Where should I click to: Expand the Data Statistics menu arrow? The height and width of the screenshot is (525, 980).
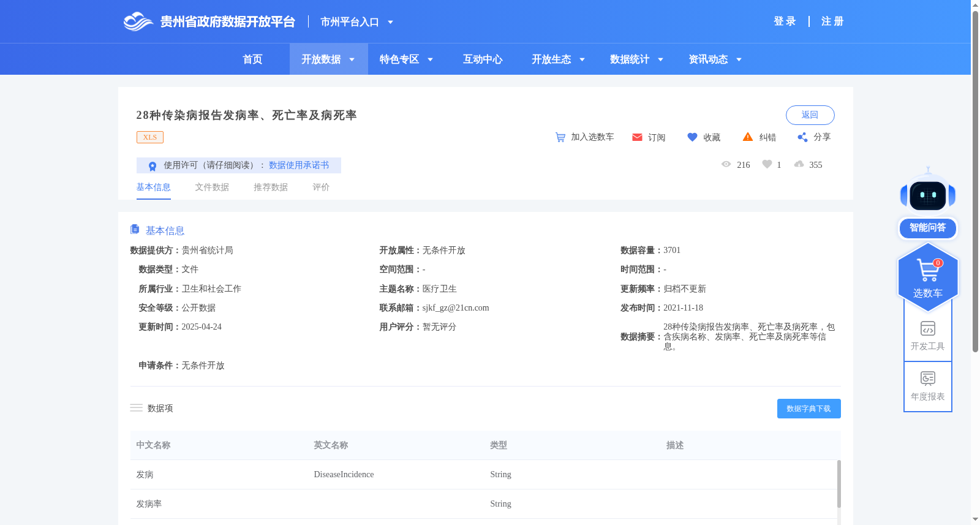(660, 59)
